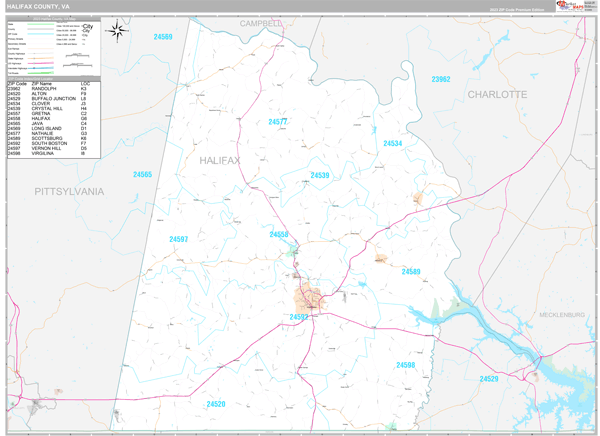
Task: Click the MarketMaps logo in header
Action: coord(570,6)
